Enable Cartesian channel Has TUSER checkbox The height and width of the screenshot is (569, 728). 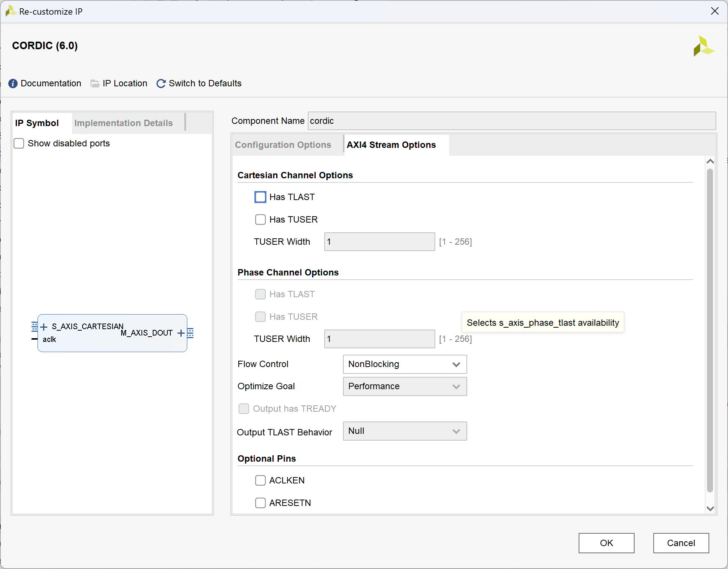click(x=260, y=220)
